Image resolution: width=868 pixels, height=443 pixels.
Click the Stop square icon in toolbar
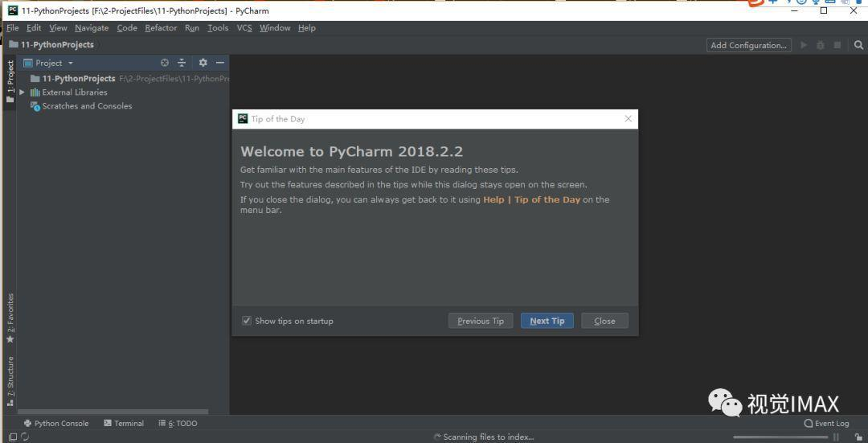[837, 45]
